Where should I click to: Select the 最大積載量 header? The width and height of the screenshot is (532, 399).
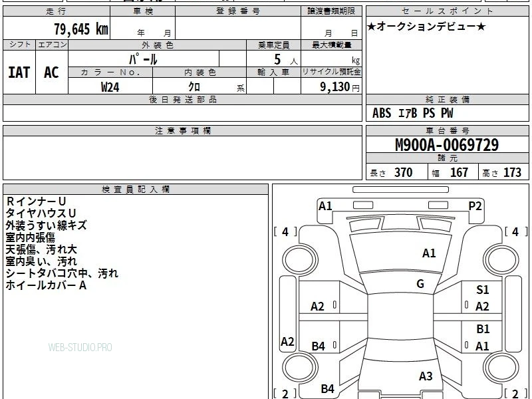[x=331, y=45]
